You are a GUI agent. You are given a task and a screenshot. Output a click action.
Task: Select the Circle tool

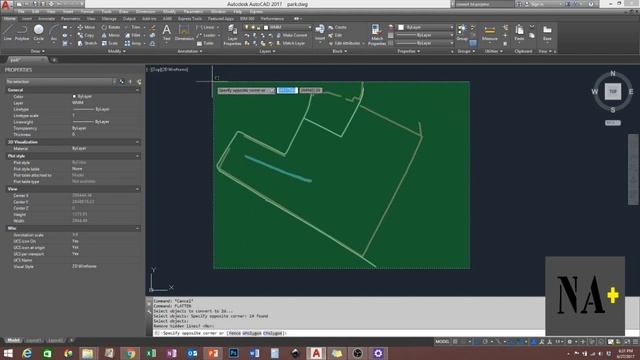[x=38, y=32]
